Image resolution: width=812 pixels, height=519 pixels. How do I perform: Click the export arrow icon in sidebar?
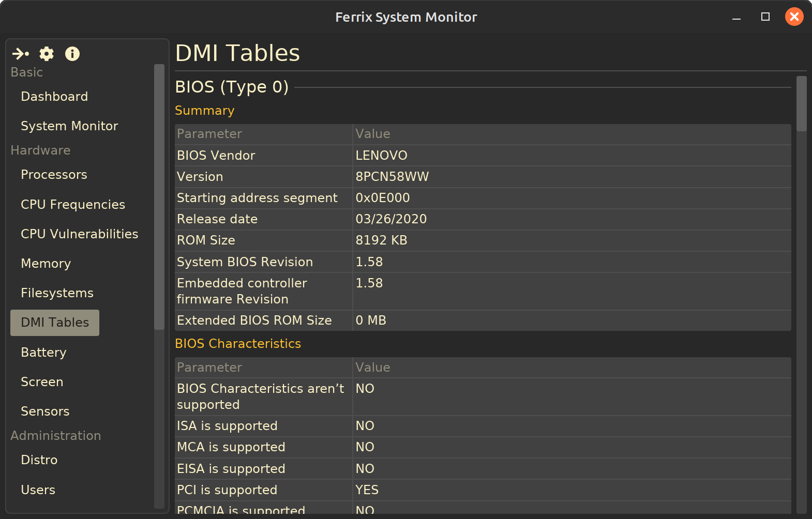click(21, 54)
